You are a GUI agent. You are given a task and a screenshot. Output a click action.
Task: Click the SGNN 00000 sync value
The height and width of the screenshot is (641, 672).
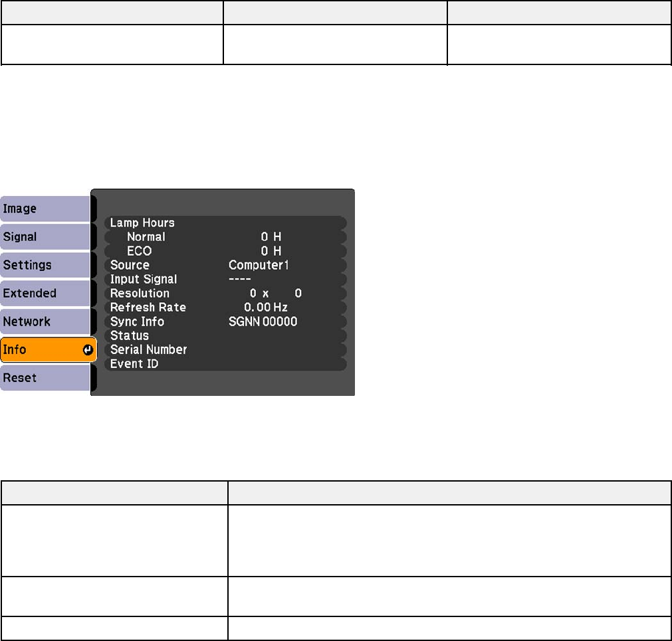pos(263,321)
